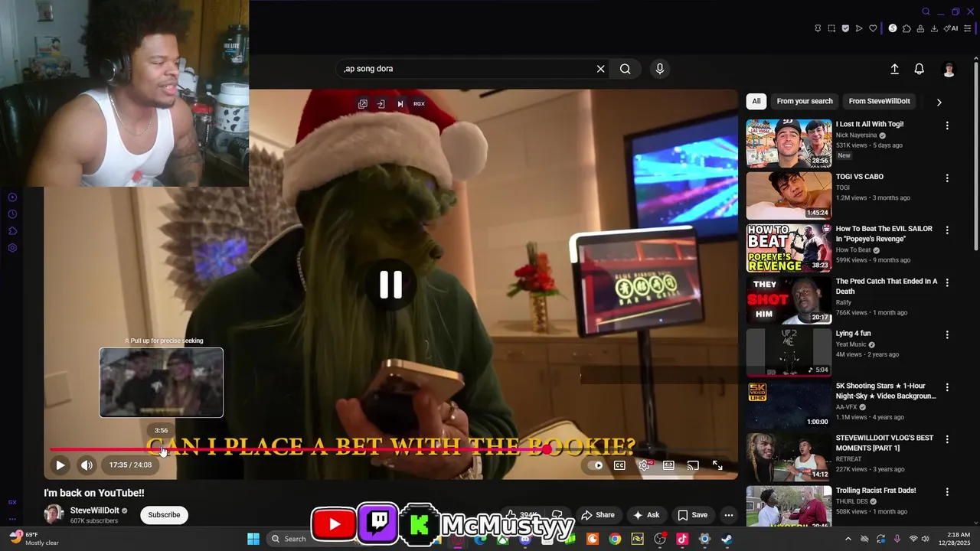
Task: Show hidden system tray icons
Action: point(848,539)
